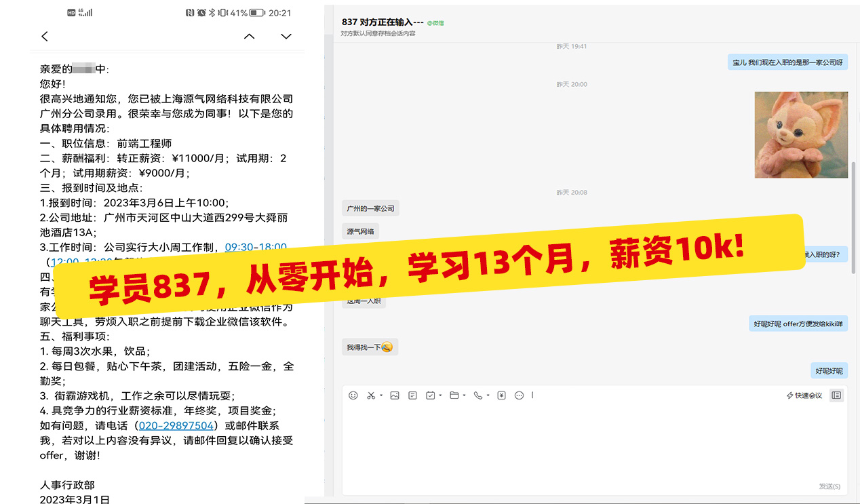860x504 pixels.
Task: Expand the arrow beside the calendar icon
Action: click(x=441, y=396)
